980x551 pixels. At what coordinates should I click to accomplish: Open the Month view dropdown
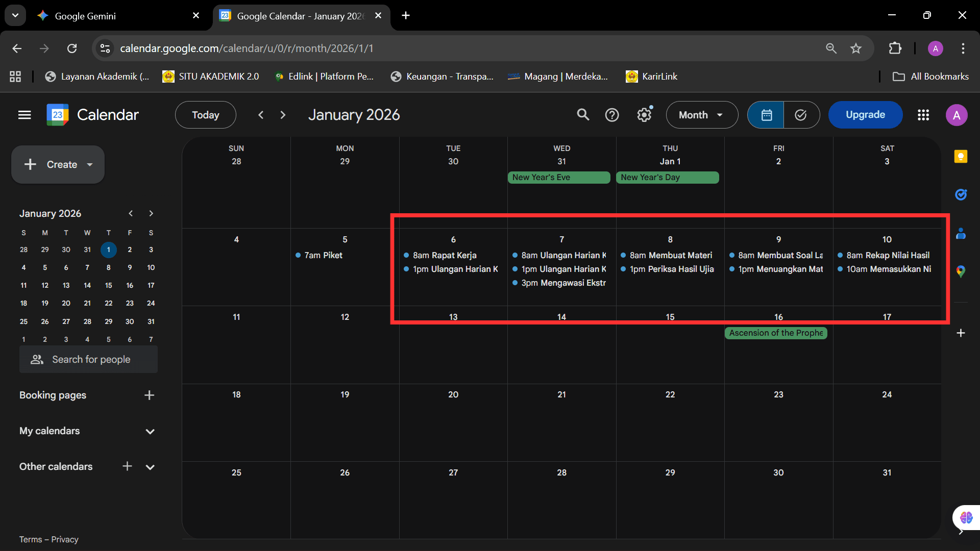(701, 115)
